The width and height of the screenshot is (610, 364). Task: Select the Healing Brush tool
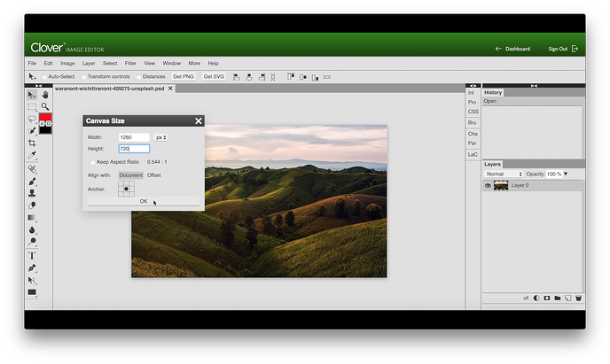32,169
